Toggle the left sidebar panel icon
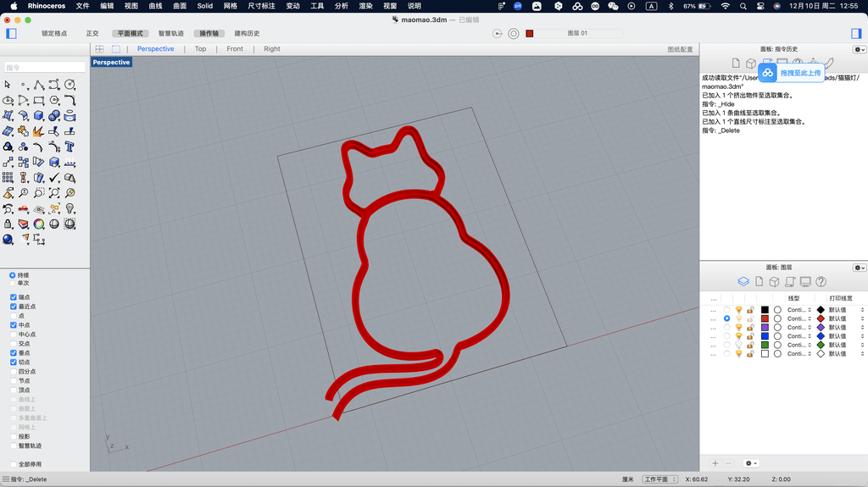868x487 pixels. 12,33
